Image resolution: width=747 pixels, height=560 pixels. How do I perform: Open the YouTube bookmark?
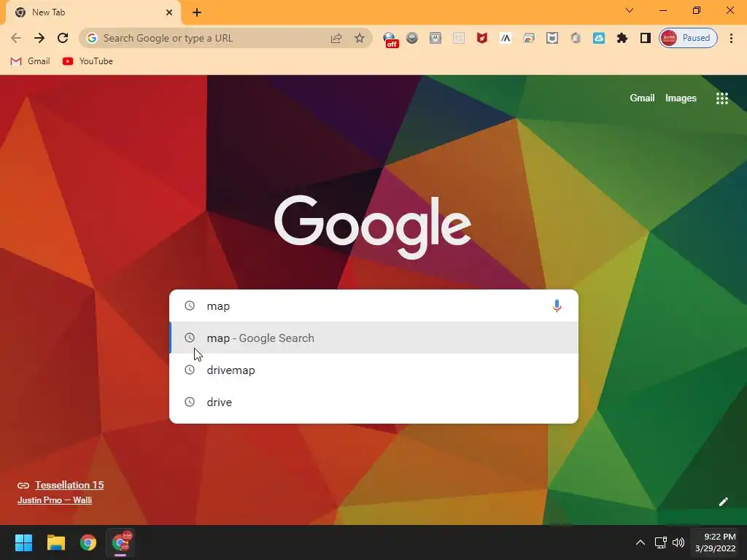[x=88, y=61]
